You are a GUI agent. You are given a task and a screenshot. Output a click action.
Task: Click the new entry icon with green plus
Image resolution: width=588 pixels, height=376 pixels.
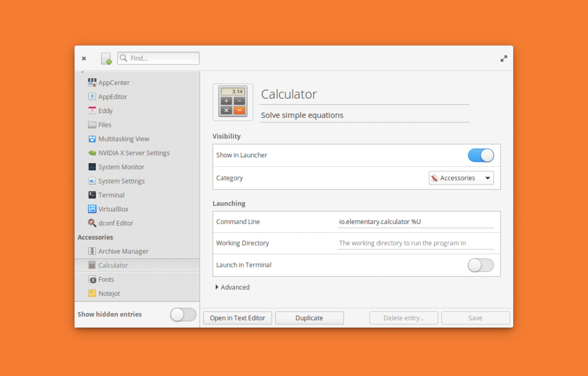(x=106, y=59)
